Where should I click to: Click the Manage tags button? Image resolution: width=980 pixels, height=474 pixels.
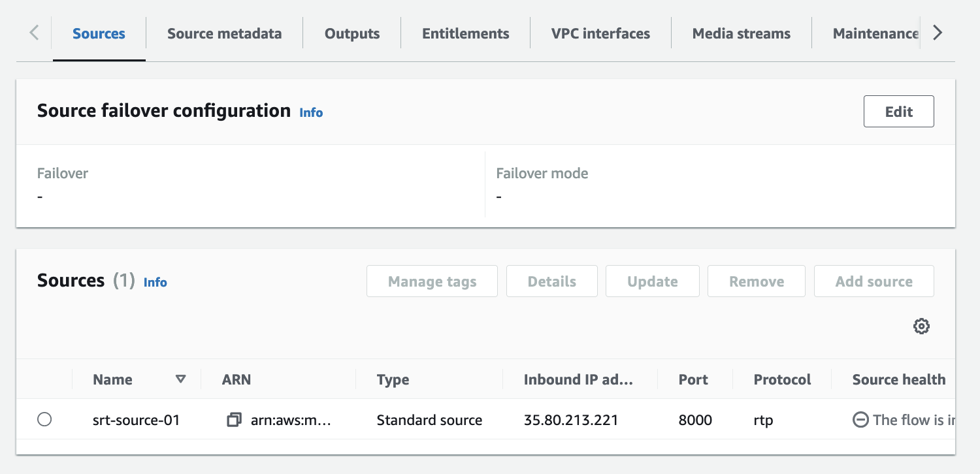click(432, 281)
